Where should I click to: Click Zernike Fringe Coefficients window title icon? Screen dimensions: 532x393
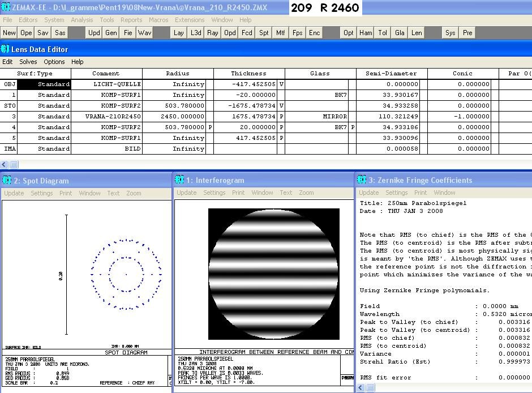(362, 180)
